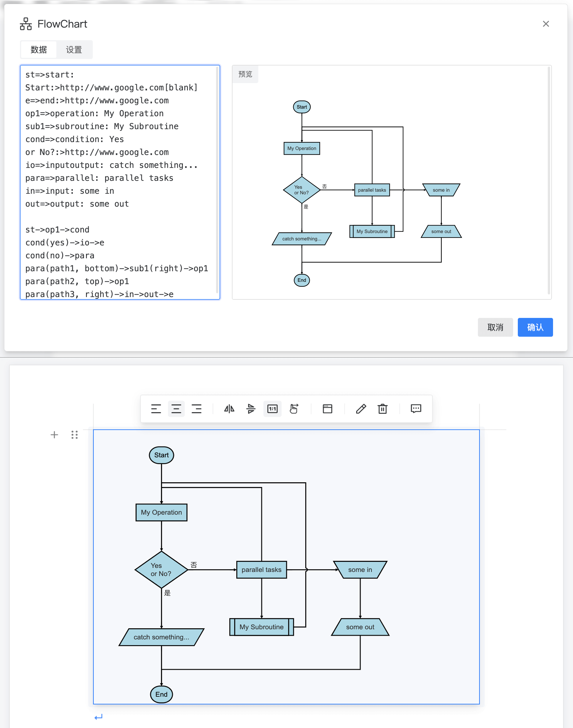
Task: Click the parallel tasks box in the preview
Action: click(x=372, y=190)
